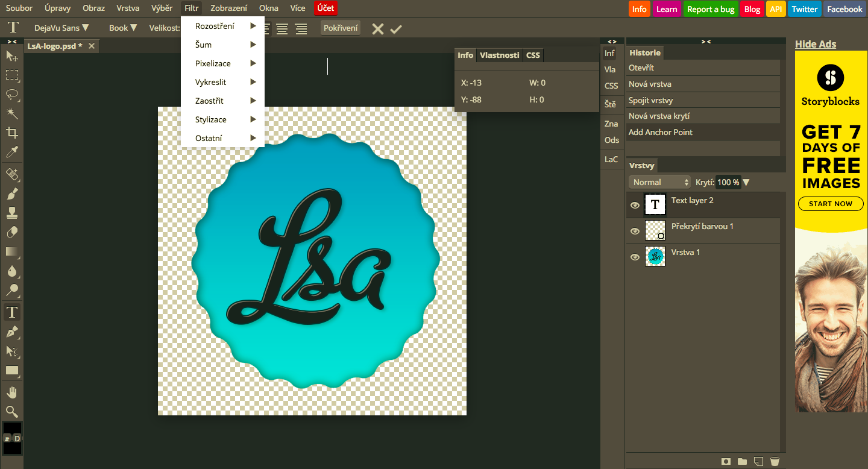Activate the Zoom tool
868x469 pixels.
tap(12, 410)
